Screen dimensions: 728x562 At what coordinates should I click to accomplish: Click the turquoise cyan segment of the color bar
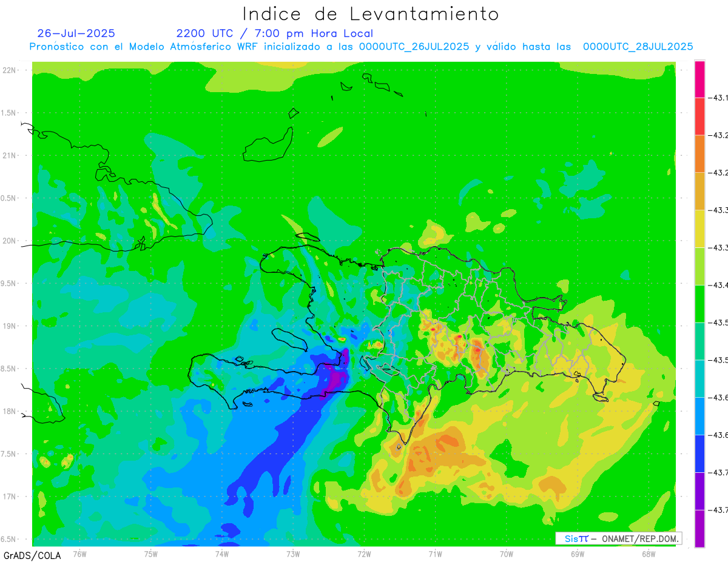click(x=699, y=378)
